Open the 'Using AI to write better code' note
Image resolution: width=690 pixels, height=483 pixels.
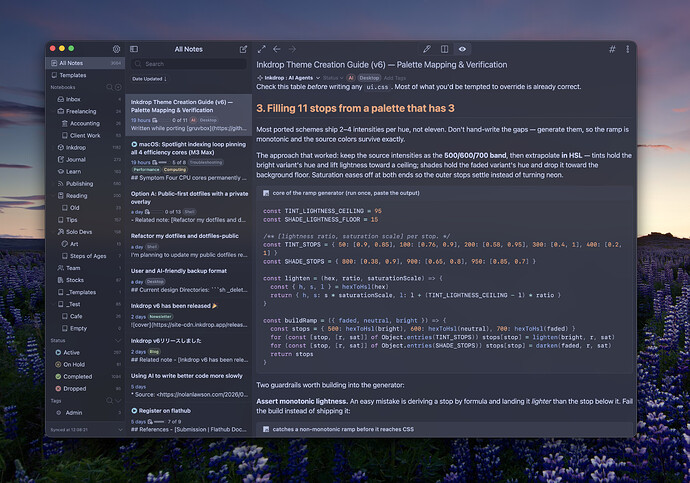tap(189, 385)
